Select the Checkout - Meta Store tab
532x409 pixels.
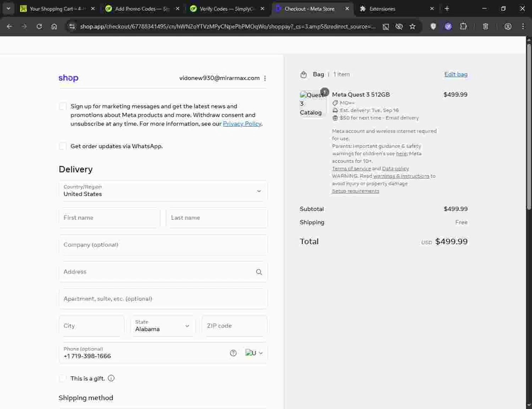tap(309, 9)
